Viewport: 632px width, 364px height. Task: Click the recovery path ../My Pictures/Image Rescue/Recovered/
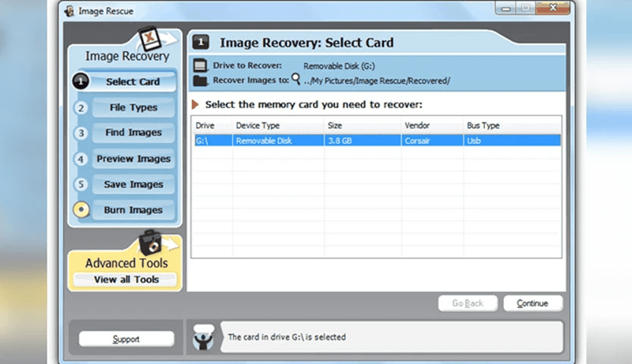pos(377,81)
